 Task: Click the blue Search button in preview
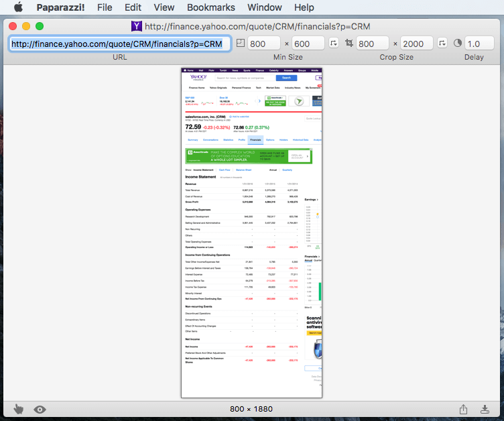[286, 78]
